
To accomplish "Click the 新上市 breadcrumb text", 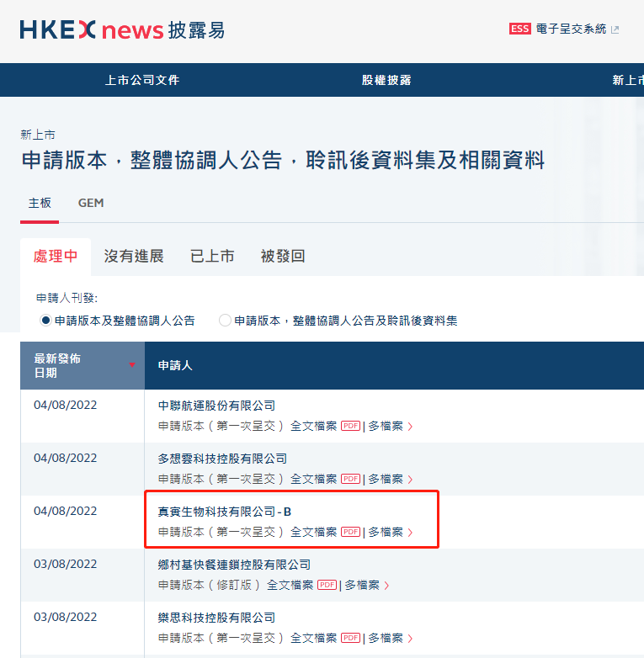I will 38,135.
